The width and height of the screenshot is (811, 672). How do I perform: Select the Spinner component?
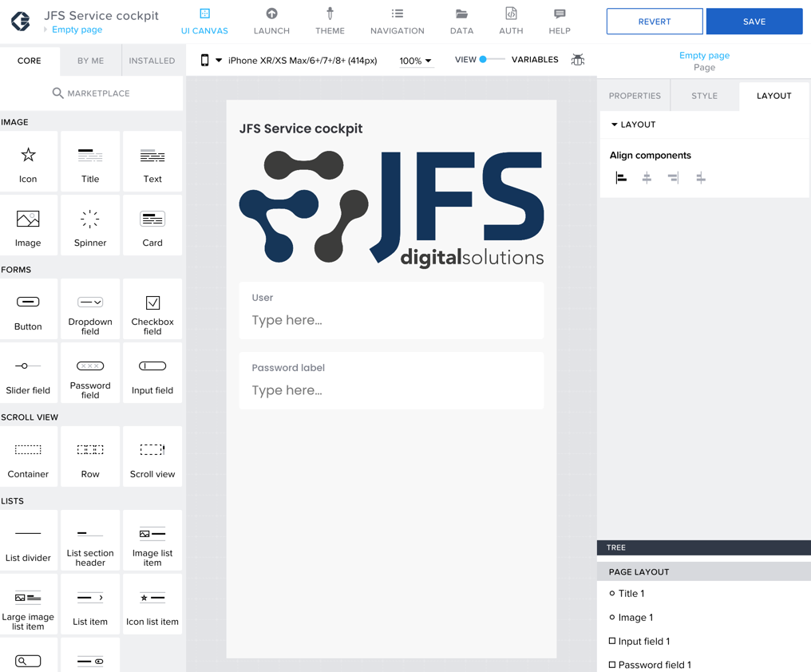pos(90,226)
